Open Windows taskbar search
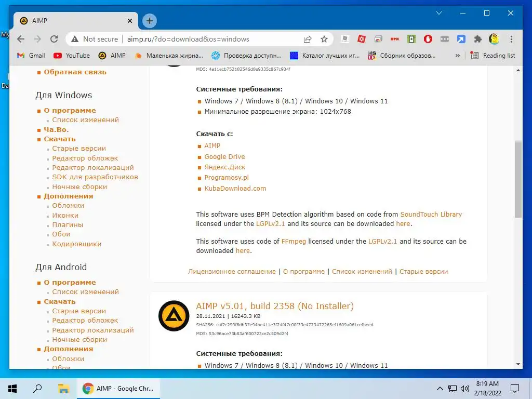 (37, 389)
